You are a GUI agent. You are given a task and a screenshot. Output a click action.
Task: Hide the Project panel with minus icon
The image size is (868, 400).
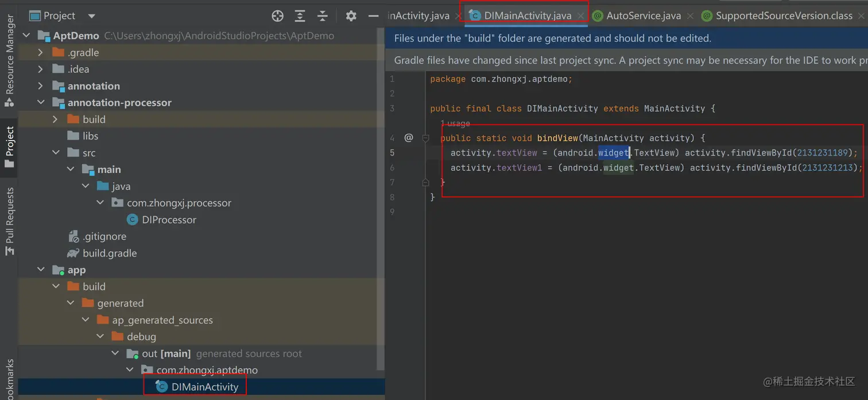tap(373, 16)
